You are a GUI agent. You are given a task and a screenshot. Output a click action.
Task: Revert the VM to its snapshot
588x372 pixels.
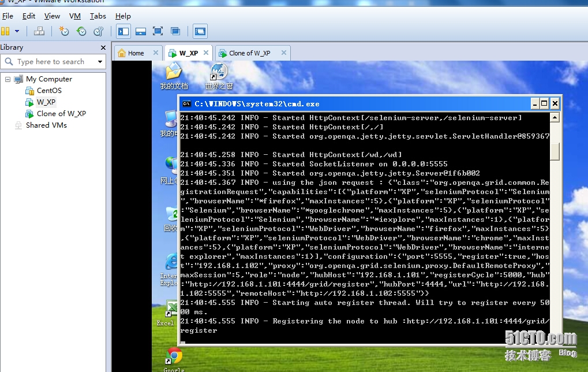(x=81, y=31)
